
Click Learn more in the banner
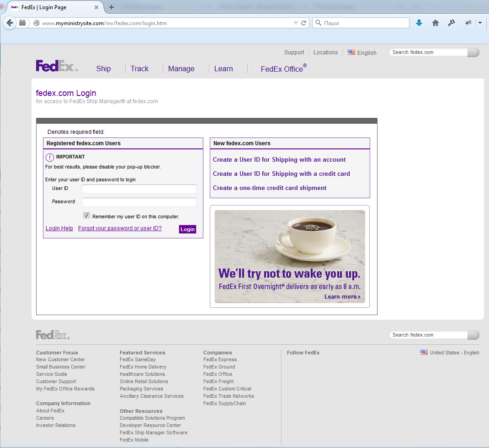pos(342,297)
